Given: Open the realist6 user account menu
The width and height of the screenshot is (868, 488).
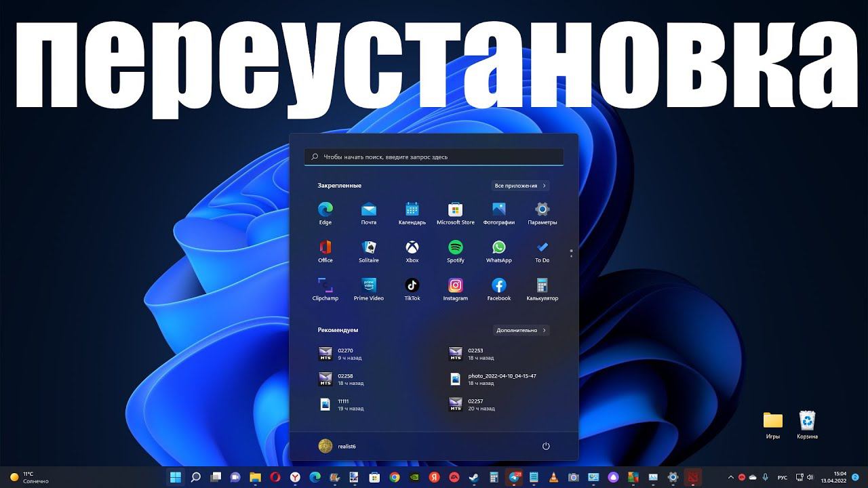Looking at the screenshot, I should click(x=337, y=446).
